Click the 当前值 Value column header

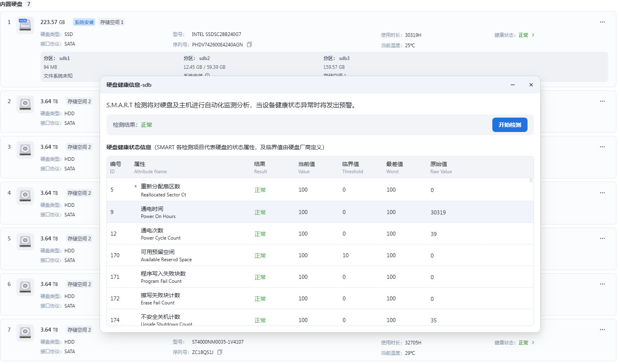[307, 168]
